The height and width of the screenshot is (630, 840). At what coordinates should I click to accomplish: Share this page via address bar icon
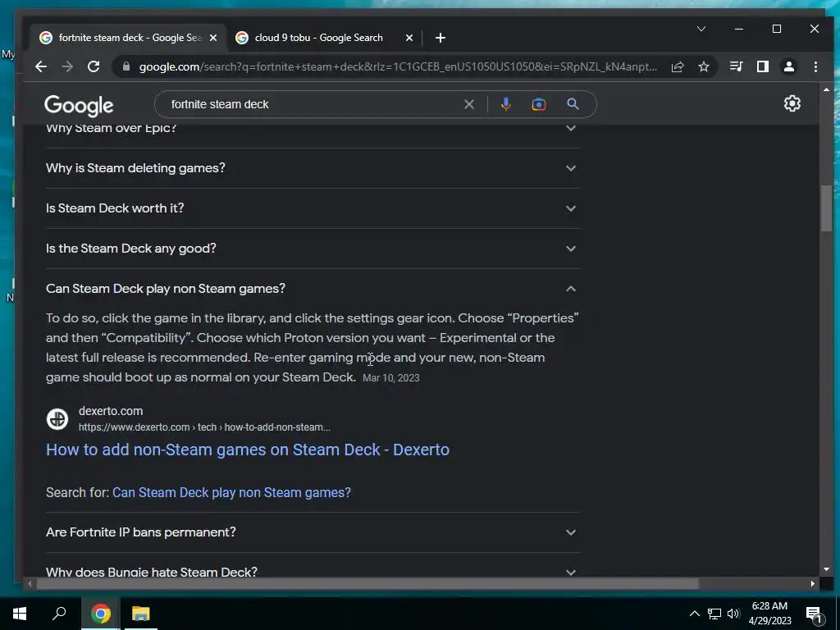click(678, 66)
